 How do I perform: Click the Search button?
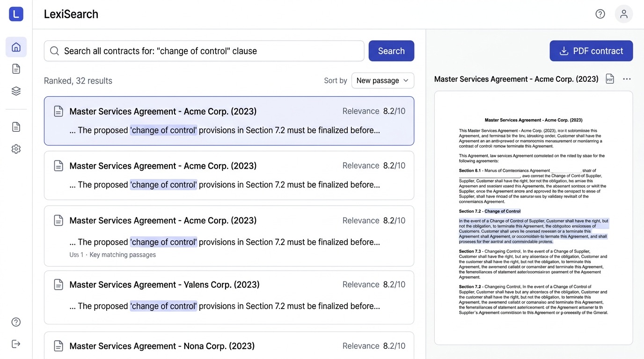click(x=391, y=51)
